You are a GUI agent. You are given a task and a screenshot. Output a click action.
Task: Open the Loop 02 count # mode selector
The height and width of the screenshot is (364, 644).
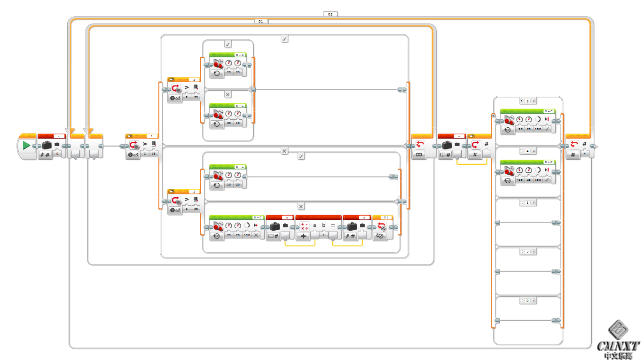pos(573,155)
